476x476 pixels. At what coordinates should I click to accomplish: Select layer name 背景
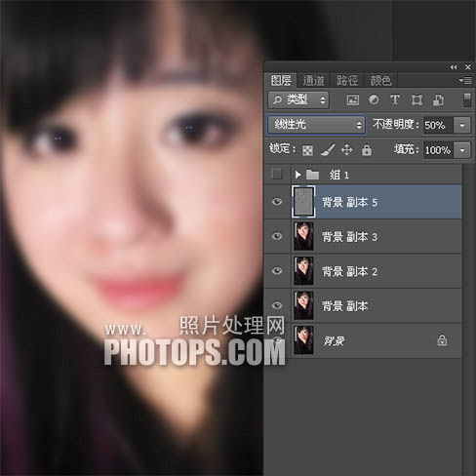334,340
